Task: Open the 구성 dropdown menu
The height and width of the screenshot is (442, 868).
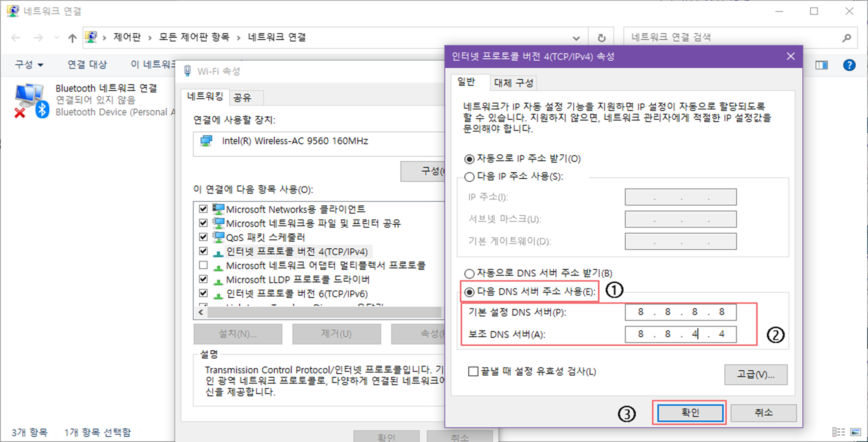Action: click(29, 65)
